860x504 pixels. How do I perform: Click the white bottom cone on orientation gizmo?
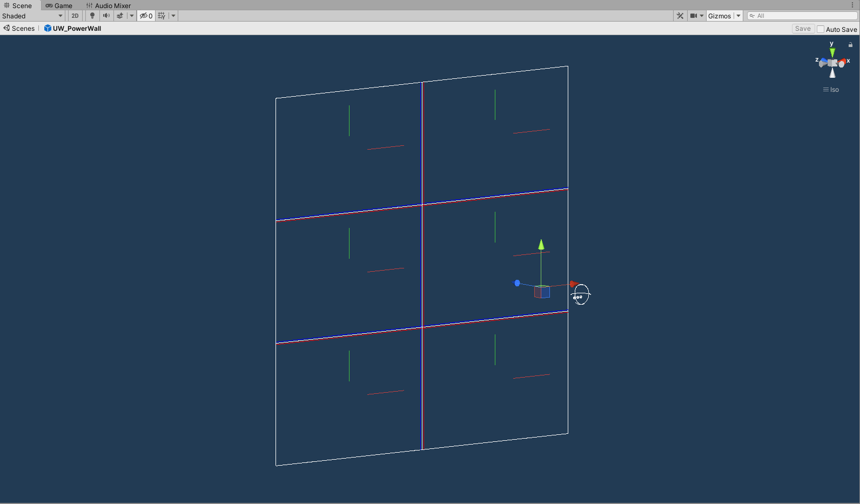coord(832,73)
